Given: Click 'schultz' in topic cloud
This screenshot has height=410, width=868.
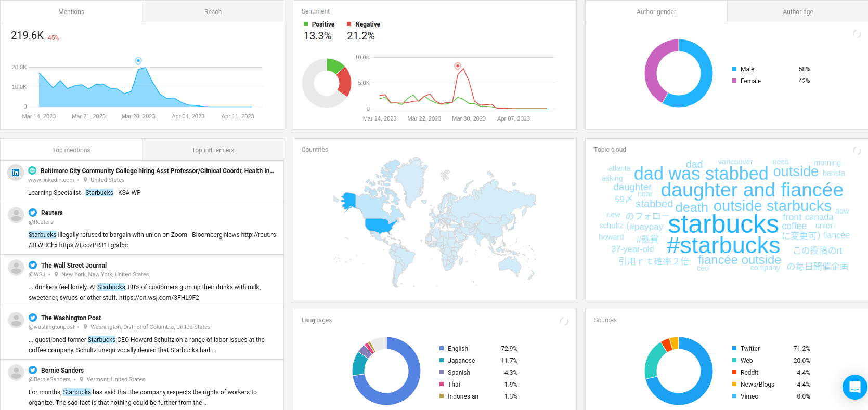Looking at the screenshot, I should click(611, 226).
